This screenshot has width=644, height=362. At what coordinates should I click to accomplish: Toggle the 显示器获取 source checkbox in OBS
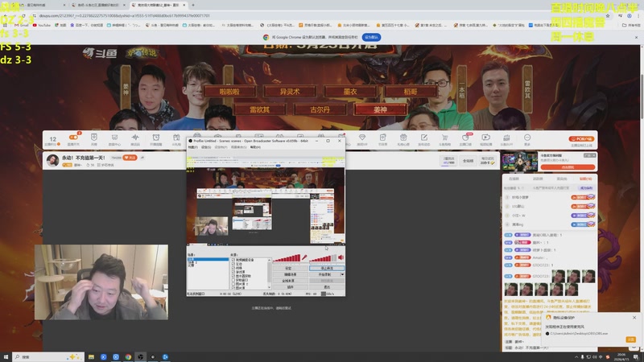(x=233, y=276)
